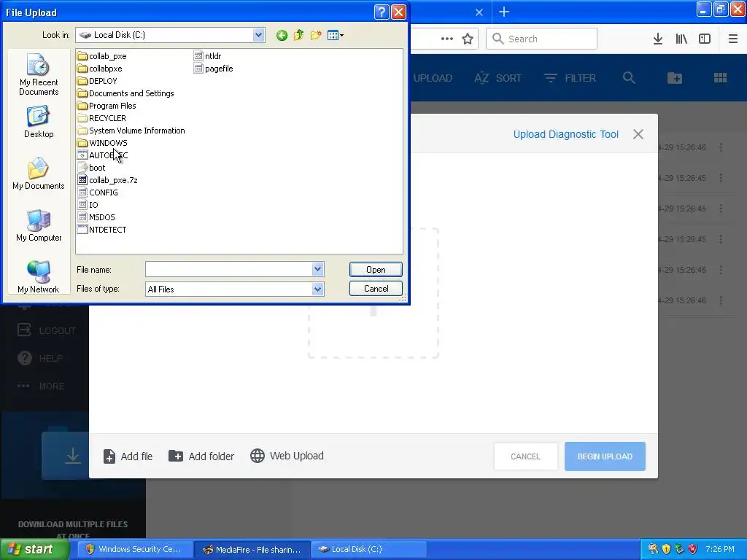The width and height of the screenshot is (747, 560).
Task: Click the dialog help question mark button
Action: click(x=382, y=12)
